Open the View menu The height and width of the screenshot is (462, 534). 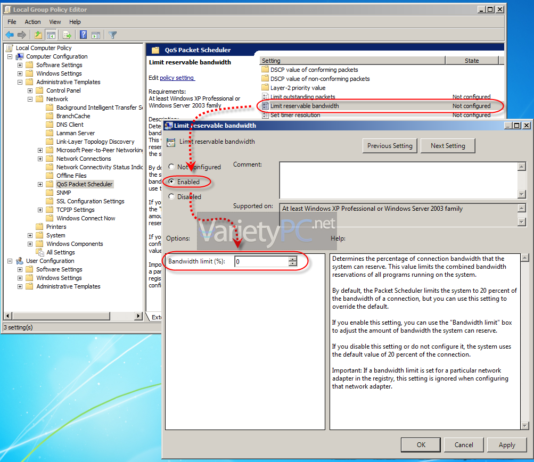pos(55,22)
